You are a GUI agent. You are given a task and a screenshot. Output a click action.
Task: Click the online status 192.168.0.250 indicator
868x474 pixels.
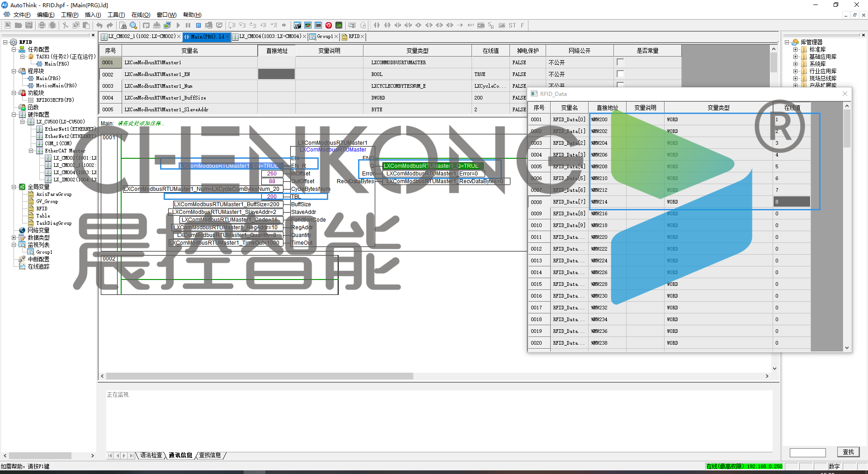pyautogui.click(x=744, y=466)
